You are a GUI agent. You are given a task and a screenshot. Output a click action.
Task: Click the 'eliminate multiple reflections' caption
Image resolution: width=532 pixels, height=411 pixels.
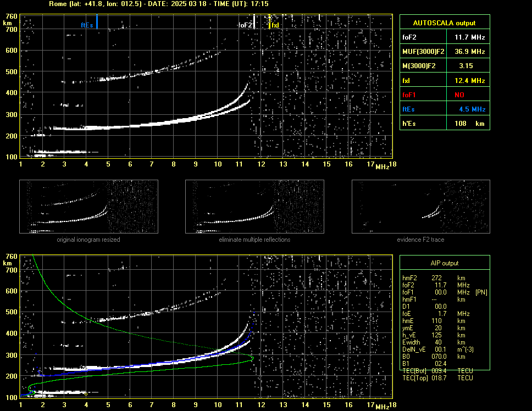(254, 240)
